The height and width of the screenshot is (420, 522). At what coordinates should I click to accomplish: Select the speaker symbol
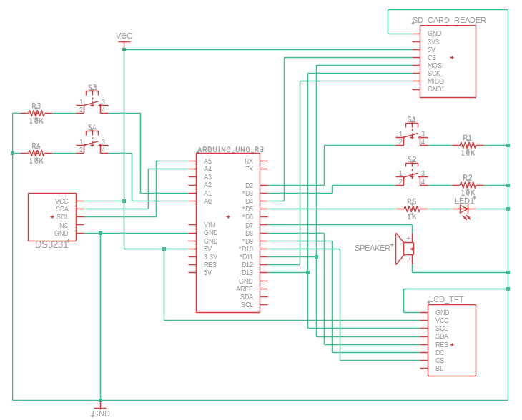click(x=405, y=249)
